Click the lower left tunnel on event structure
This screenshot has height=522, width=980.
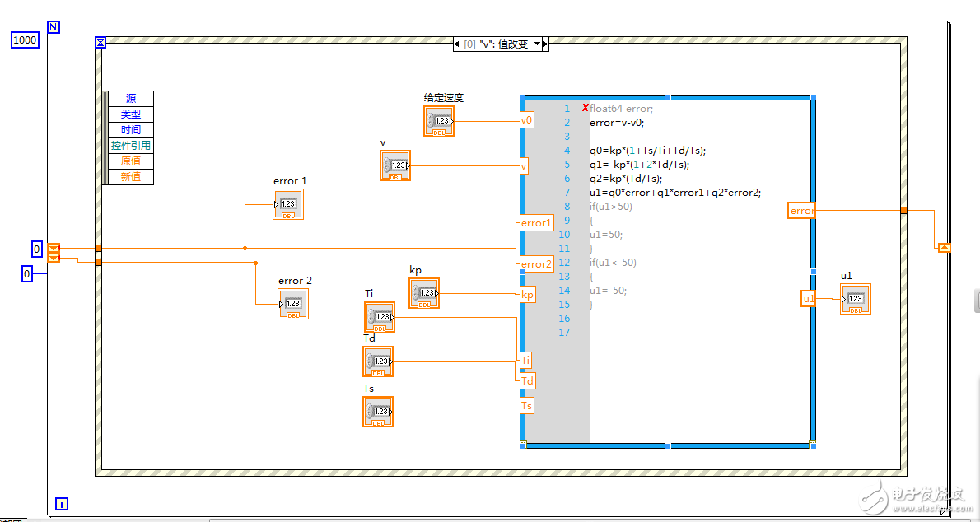tap(98, 262)
